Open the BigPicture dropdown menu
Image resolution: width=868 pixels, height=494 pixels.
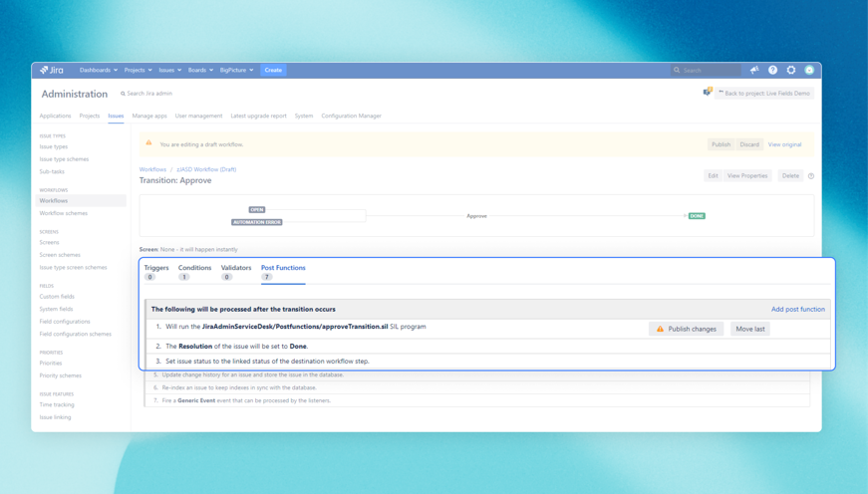click(x=236, y=71)
